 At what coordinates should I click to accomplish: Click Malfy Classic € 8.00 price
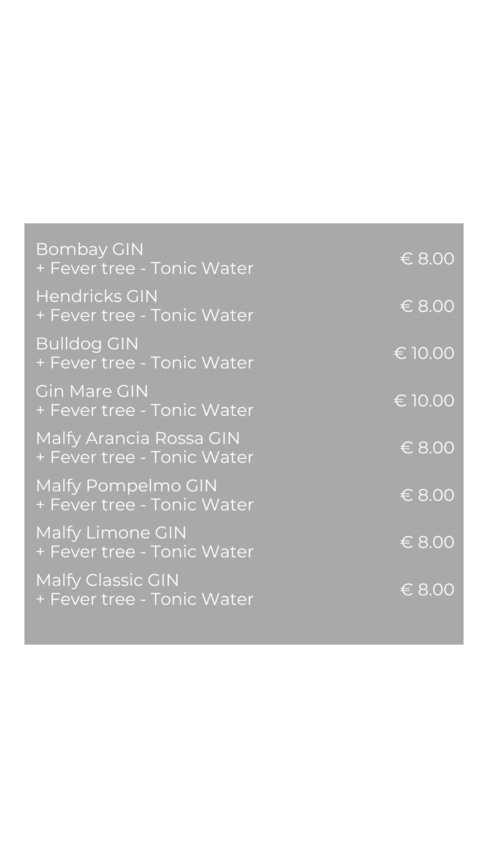(x=427, y=590)
